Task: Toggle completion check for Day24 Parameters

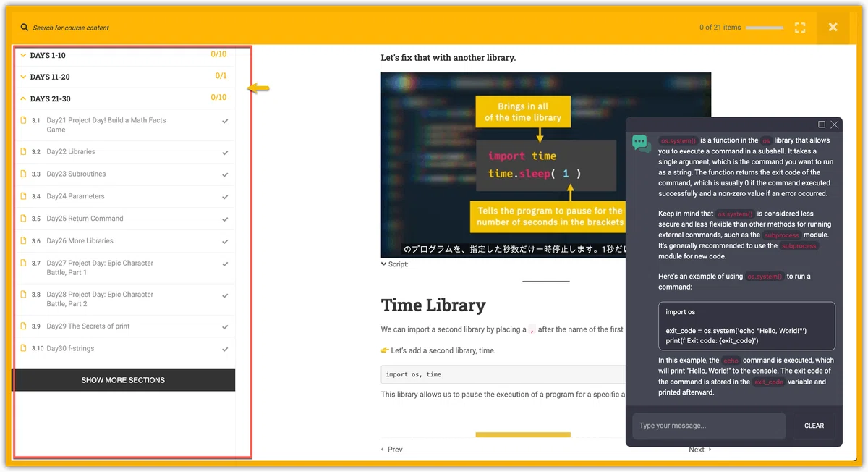Action: [x=225, y=197]
